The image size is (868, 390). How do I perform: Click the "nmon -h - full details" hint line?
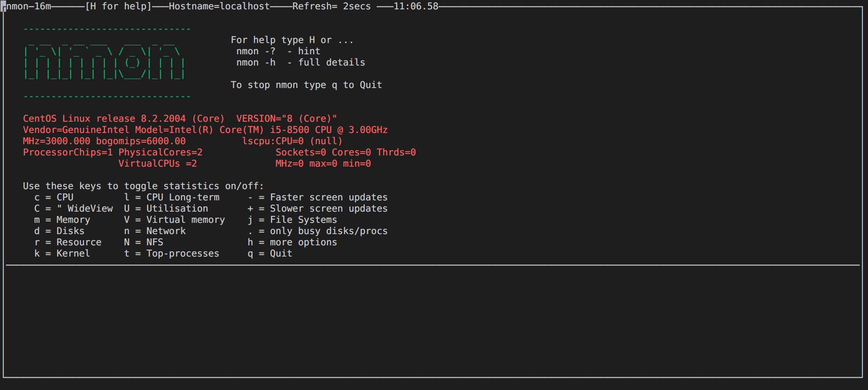pyautogui.click(x=300, y=63)
